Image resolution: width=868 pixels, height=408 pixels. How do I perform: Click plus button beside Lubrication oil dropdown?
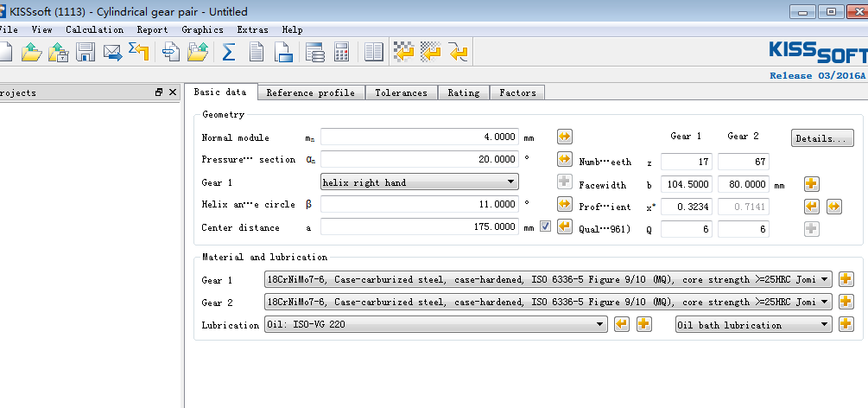coord(643,324)
